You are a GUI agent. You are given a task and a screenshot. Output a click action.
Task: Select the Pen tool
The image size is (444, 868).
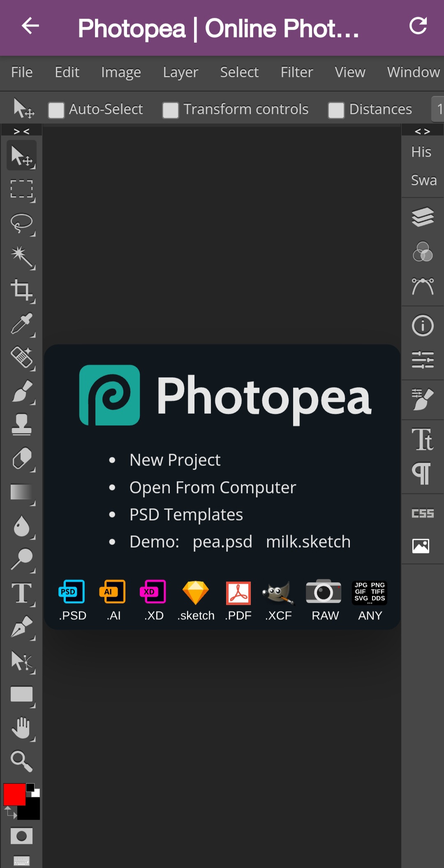pos(21,627)
